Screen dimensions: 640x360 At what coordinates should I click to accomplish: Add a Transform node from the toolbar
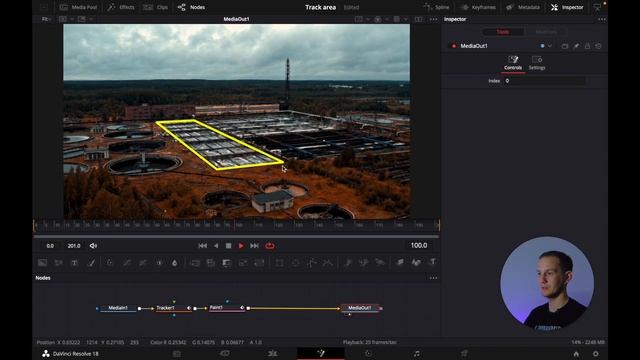coord(259,262)
